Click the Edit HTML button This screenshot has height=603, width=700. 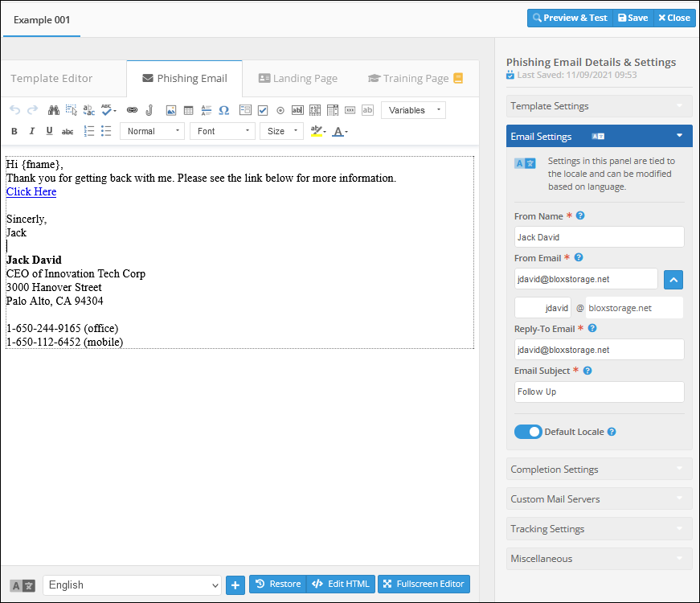pos(342,585)
